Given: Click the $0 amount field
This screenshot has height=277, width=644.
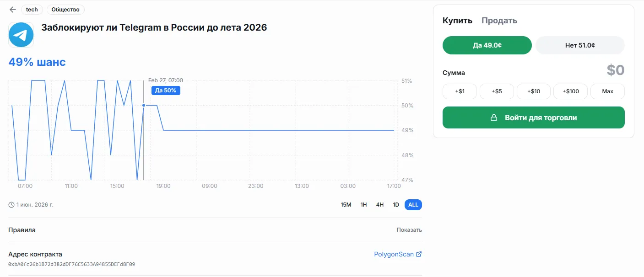Looking at the screenshot, I should coord(616,70).
